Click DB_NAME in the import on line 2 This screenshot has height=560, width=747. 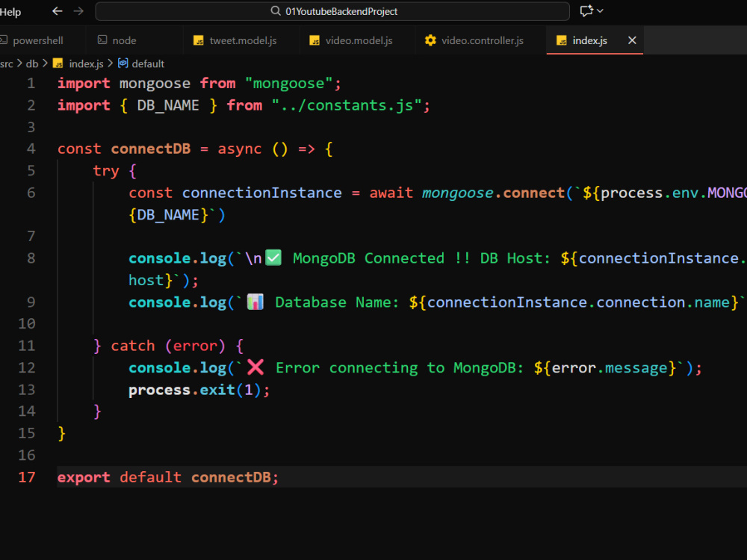(x=167, y=106)
